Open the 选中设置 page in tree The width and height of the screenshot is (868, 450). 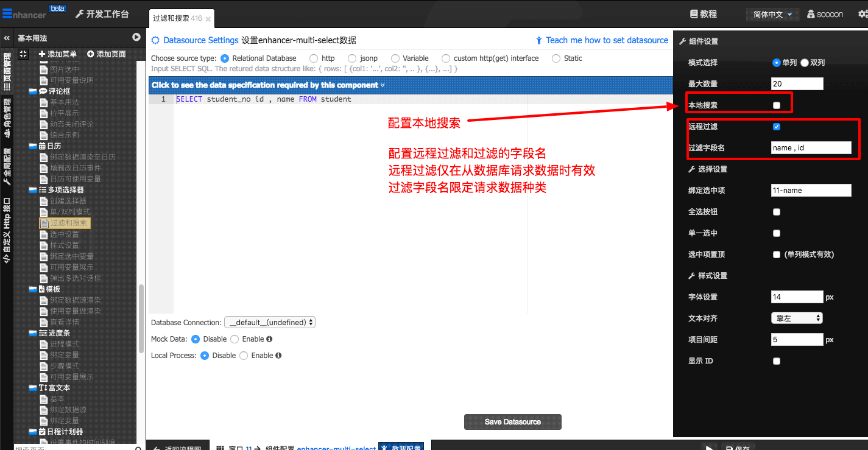64,234
